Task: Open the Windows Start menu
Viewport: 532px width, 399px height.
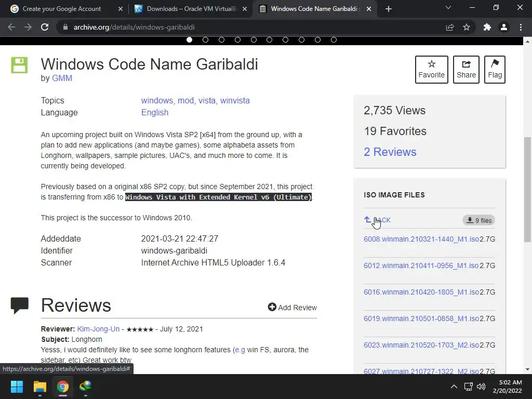Action: (17, 387)
